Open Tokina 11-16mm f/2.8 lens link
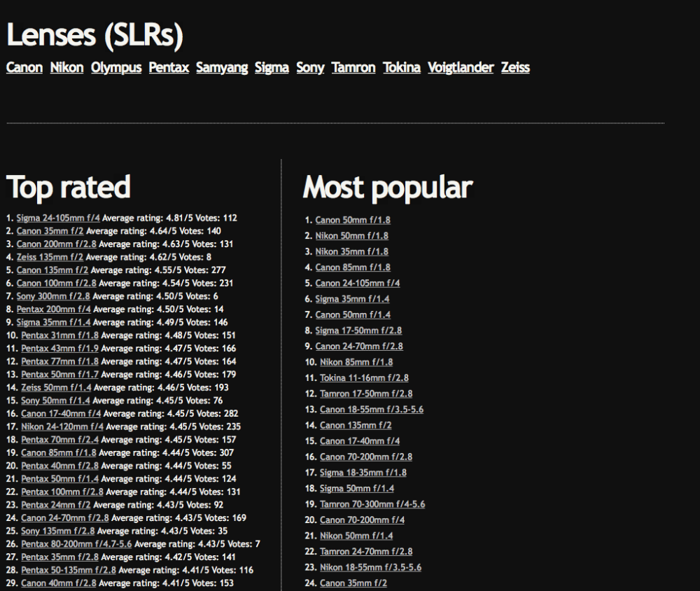Screen dimensions: 700x591 click(x=364, y=378)
